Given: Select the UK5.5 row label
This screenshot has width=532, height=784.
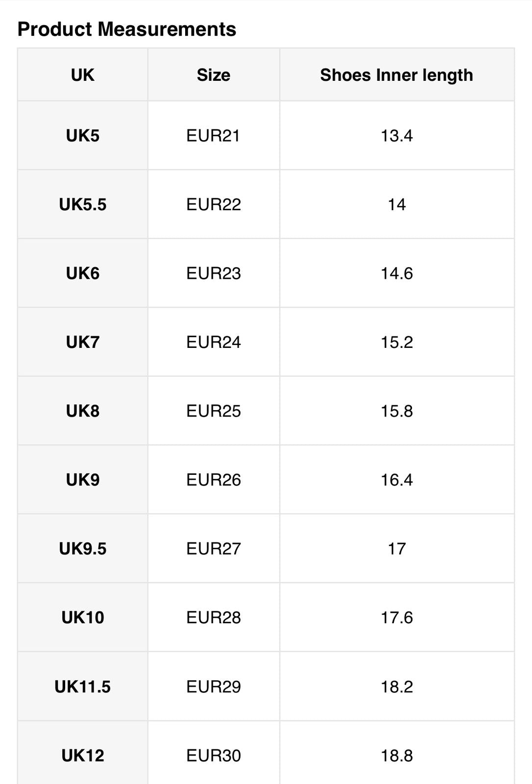Looking at the screenshot, I should pos(83,204).
